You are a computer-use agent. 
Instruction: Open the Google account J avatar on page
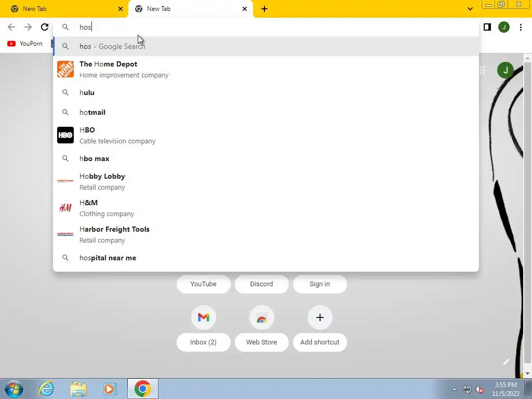[505, 70]
